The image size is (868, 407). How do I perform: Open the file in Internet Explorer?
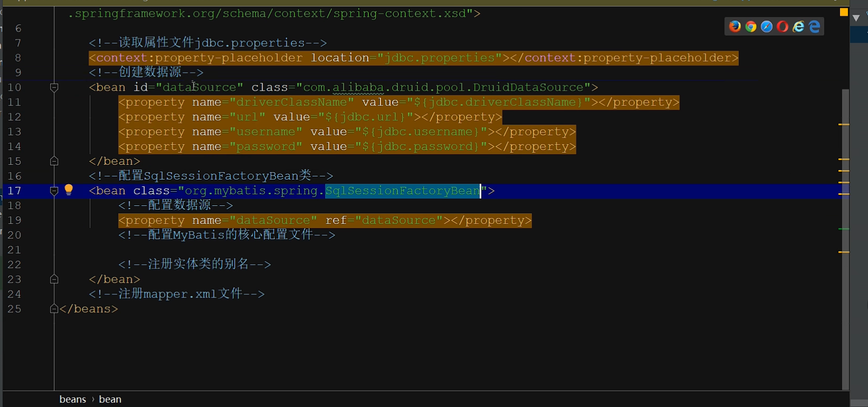(798, 26)
